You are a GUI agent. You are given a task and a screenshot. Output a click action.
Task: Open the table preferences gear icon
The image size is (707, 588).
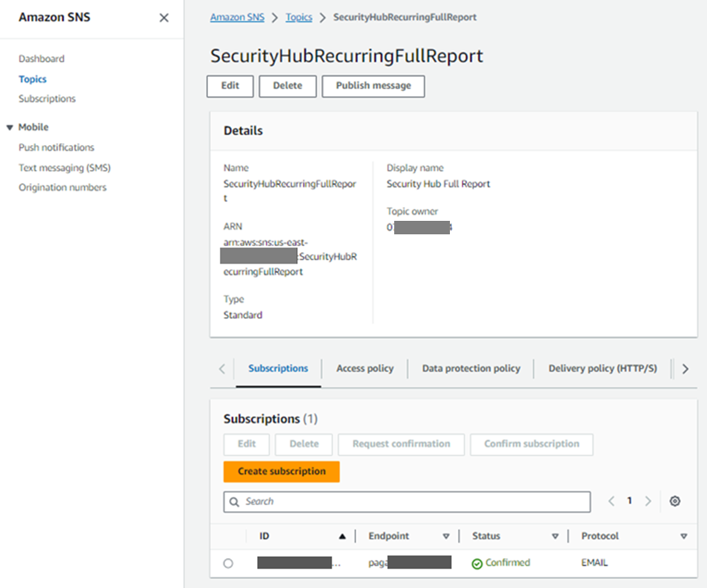[x=675, y=501]
